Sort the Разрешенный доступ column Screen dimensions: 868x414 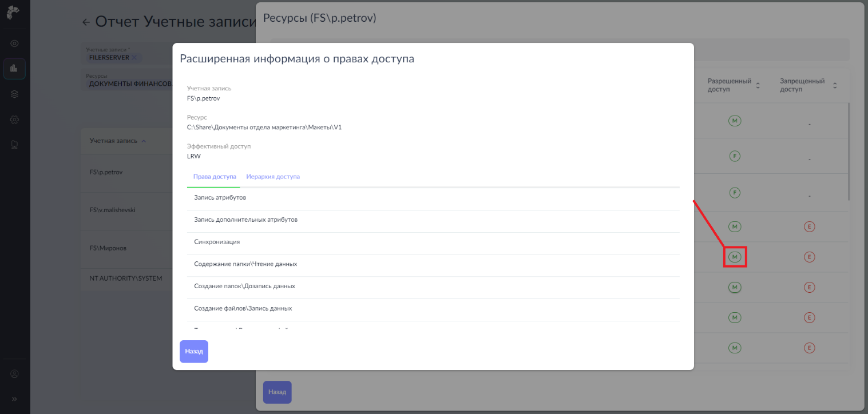coord(758,86)
